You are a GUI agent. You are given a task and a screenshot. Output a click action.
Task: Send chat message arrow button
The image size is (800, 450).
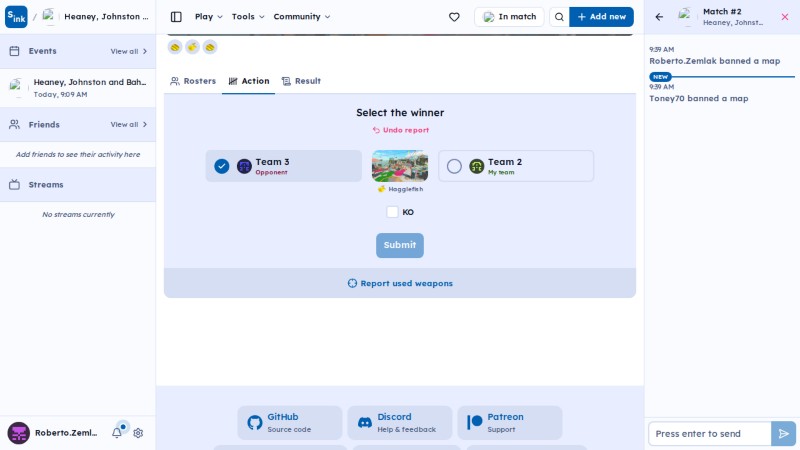click(x=783, y=434)
